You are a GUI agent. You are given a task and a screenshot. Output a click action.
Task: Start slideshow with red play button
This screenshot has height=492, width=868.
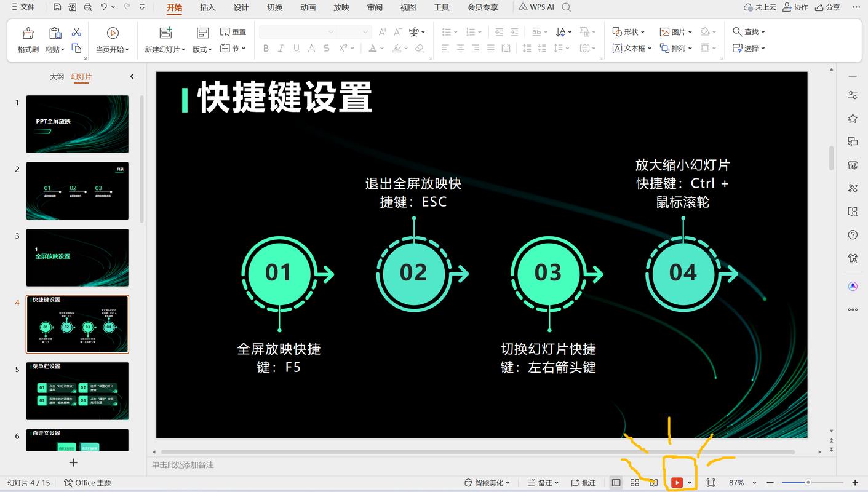pyautogui.click(x=677, y=483)
